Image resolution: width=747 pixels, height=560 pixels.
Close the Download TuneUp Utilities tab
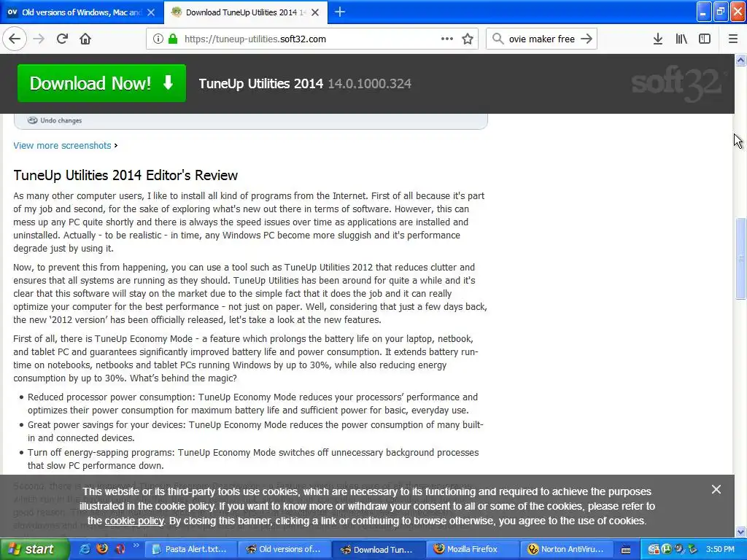(315, 12)
